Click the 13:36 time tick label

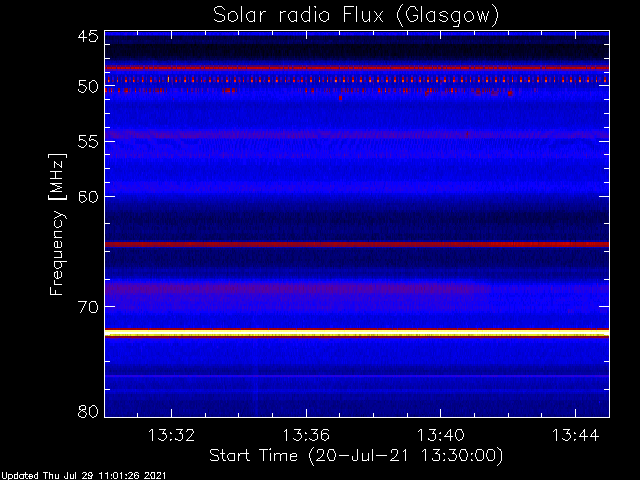306,435
